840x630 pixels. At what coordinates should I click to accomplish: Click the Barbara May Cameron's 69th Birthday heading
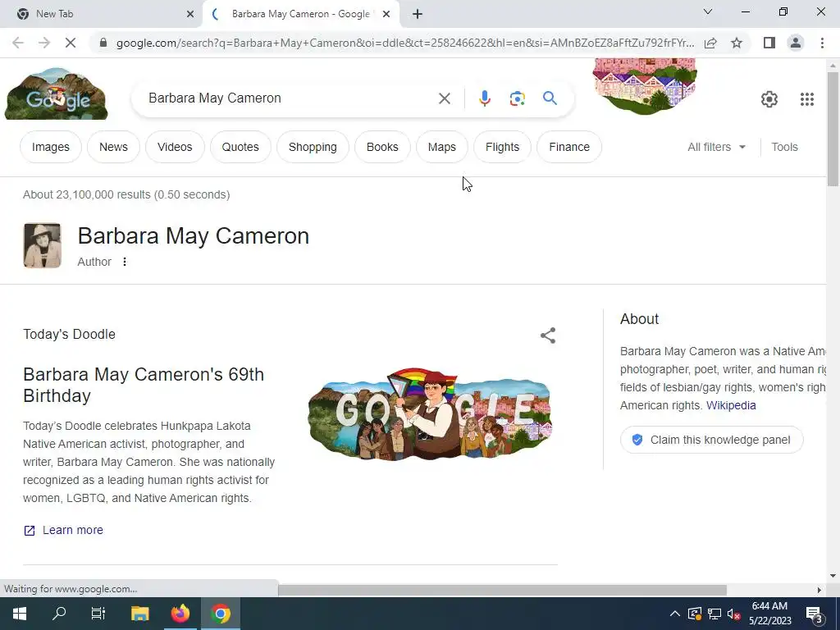144,385
